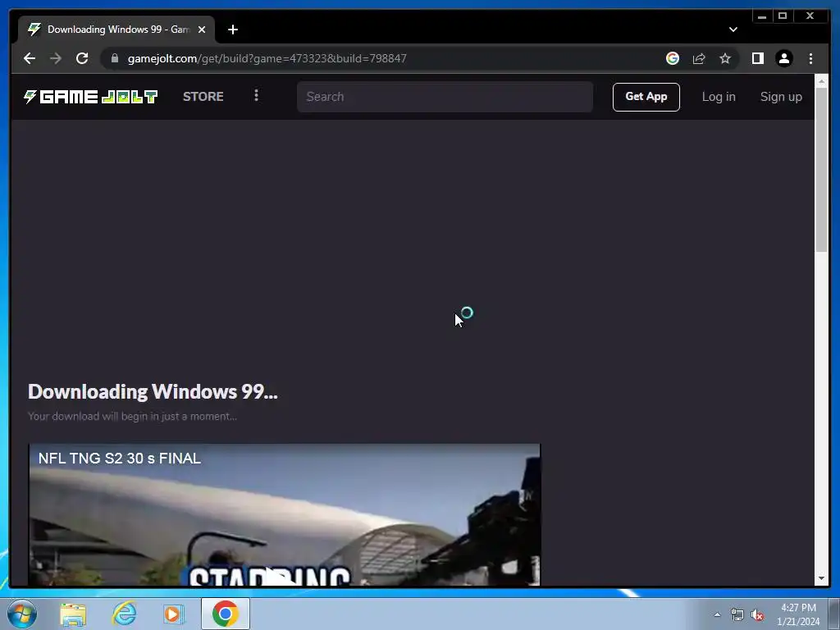This screenshot has height=630, width=840.
Task: Click the vertical scrollbar thumb
Action: [821, 169]
